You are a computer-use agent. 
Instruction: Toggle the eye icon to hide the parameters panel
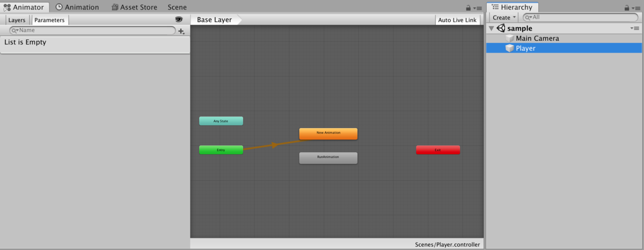[x=179, y=19]
